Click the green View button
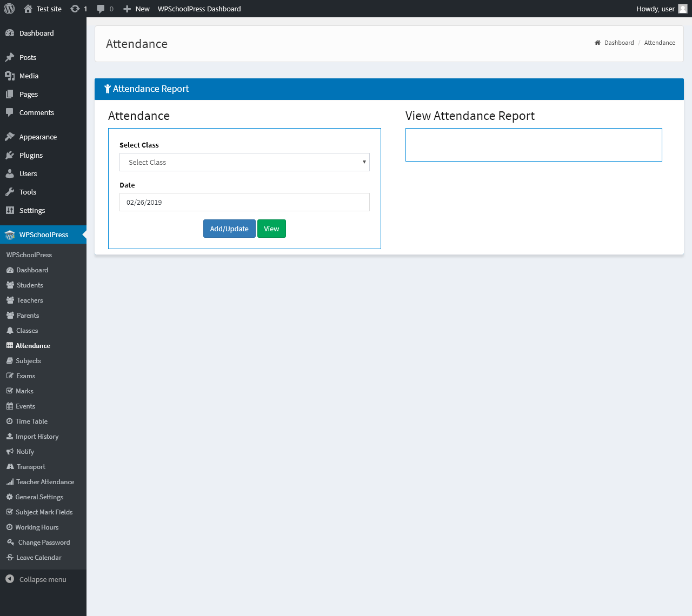This screenshot has height=616, width=692. pos(271,229)
